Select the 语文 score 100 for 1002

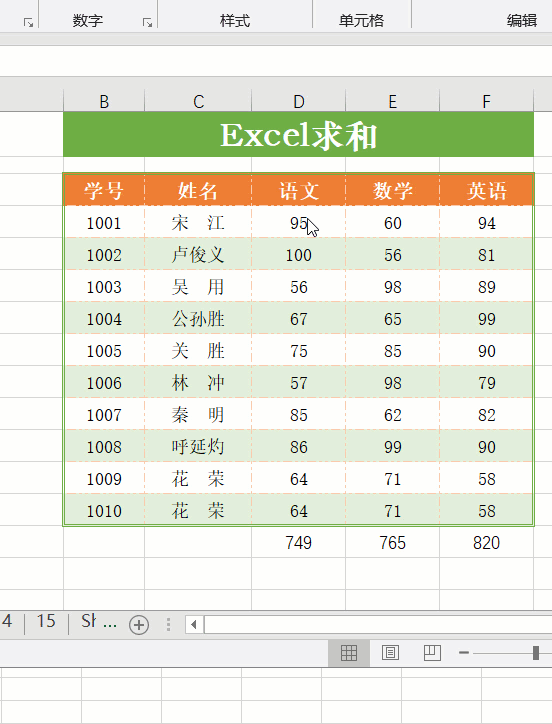[x=299, y=254]
